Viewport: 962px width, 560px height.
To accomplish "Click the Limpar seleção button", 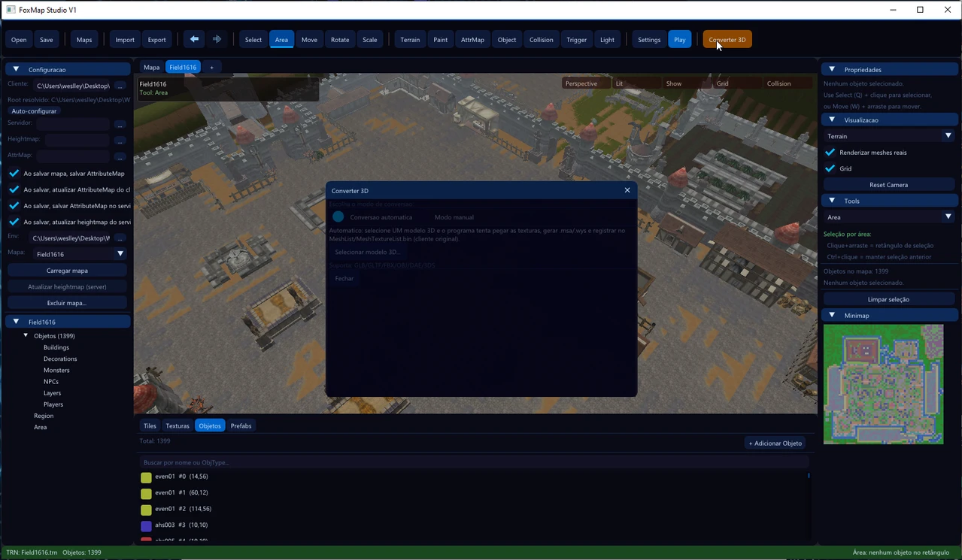I will click(x=889, y=299).
